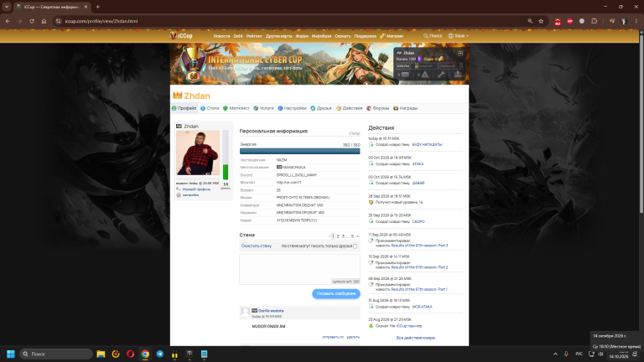This screenshot has height=362, width=644.
Task: Click the season 68 trophy badge
Action: tap(194, 65)
